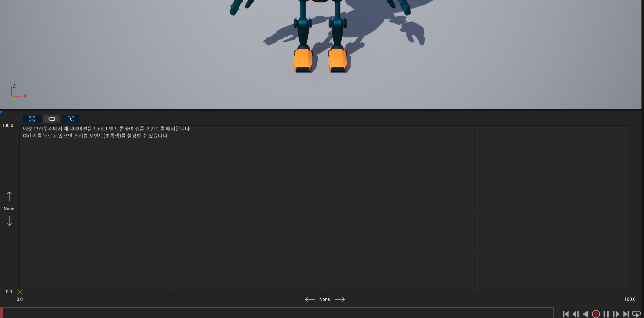Pause the animation playback
This screenshot has width=644, height=318.
606,314
